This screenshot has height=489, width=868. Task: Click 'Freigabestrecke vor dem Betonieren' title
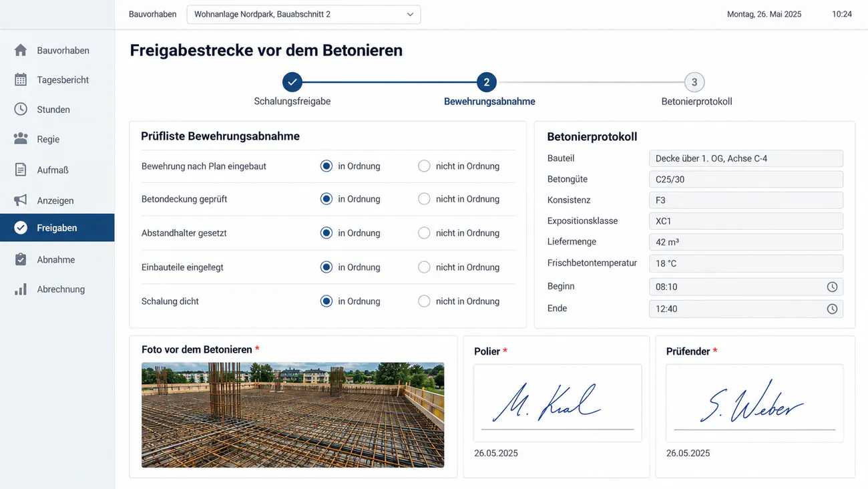point(266,50)
